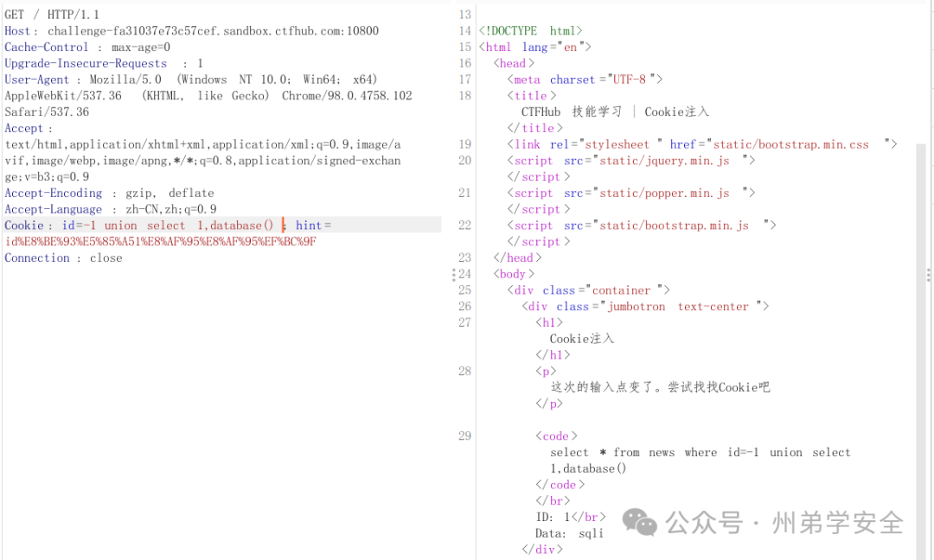934x560 pixels.
Task: Click the div class container line
Action: 589,290
